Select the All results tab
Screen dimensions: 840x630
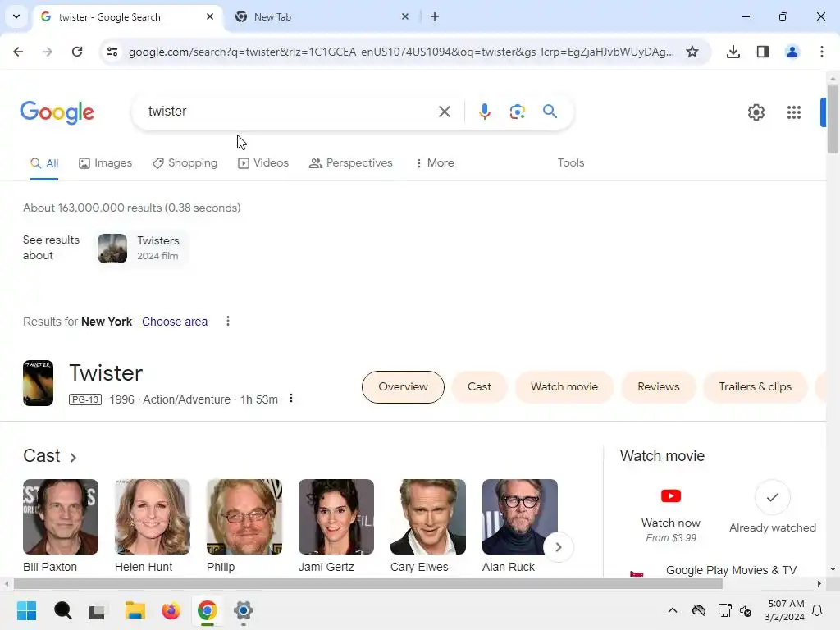(x=44, y=163)
